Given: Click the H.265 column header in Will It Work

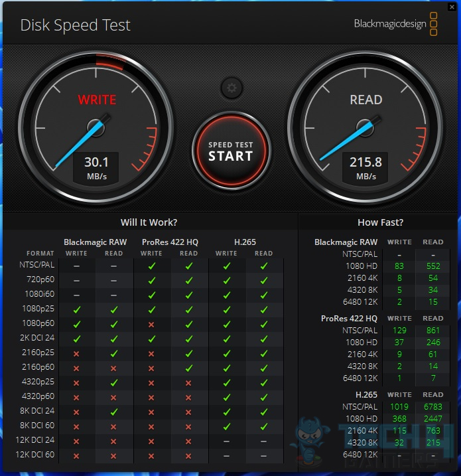Looking at the screenshot, I should (245, 242).
